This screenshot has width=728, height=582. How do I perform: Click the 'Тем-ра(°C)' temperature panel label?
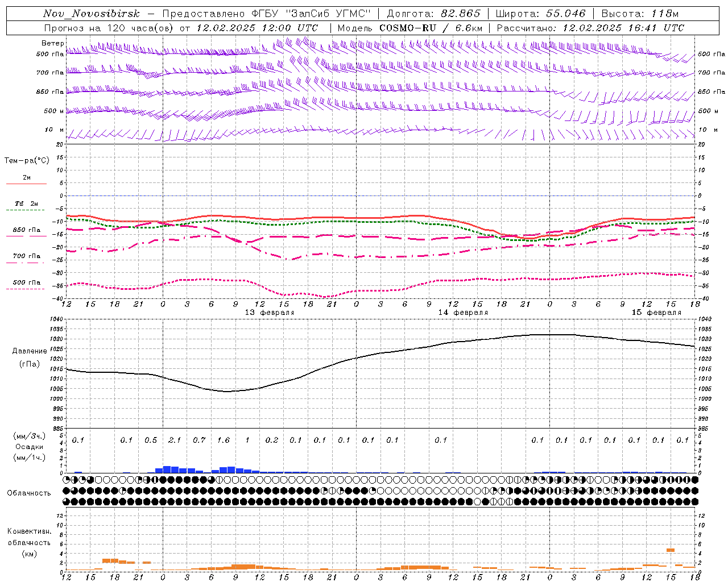click(27, 161)
